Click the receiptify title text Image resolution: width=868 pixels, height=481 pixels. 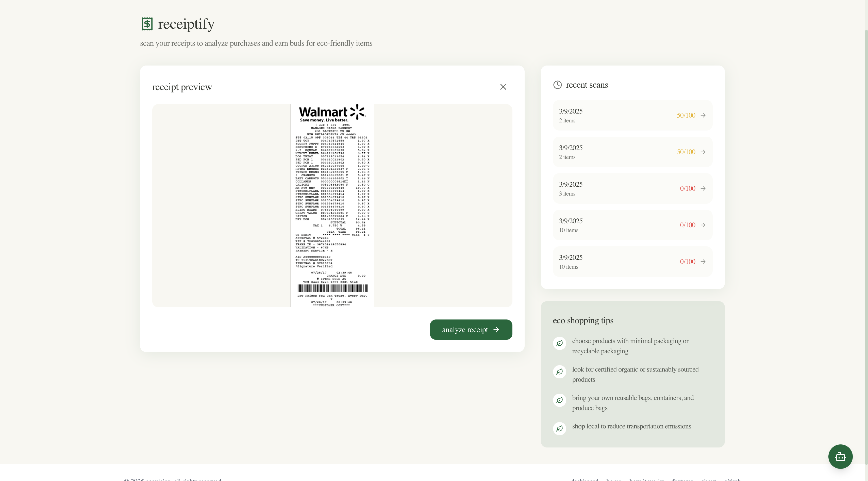pos(186,24)
